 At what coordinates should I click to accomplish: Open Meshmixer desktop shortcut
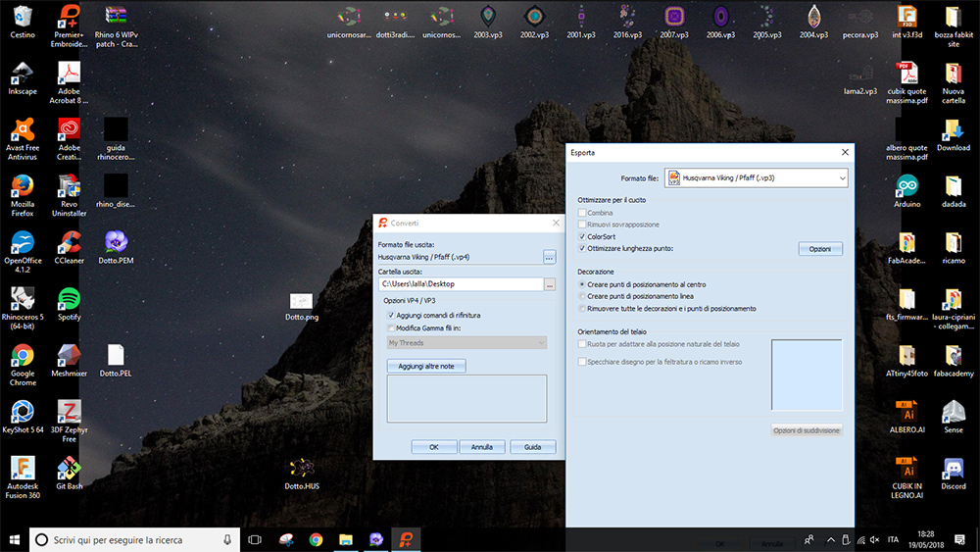pos(69,355)
